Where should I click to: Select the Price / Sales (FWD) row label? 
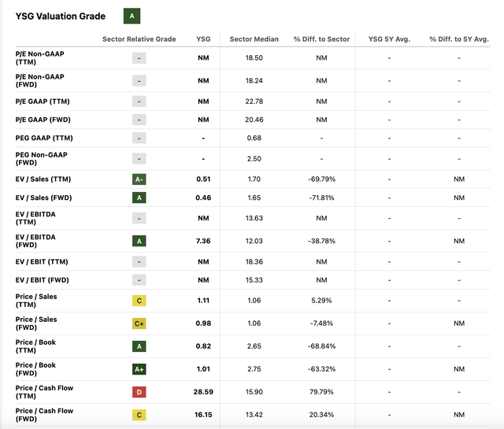36,324
